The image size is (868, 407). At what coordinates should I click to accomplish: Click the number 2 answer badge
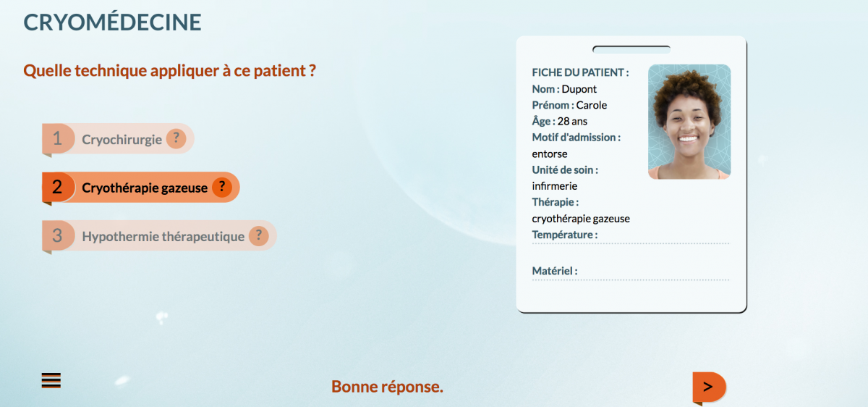[58, 188]
